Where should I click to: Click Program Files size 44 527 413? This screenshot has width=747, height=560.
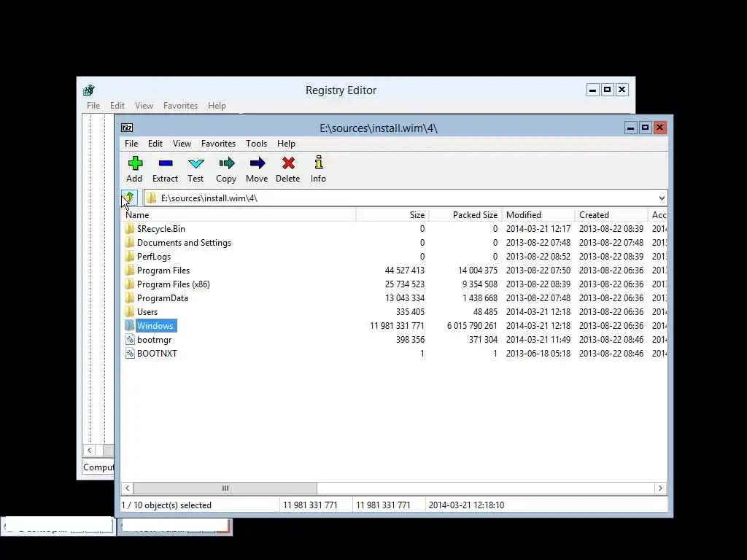click(404, 271)
